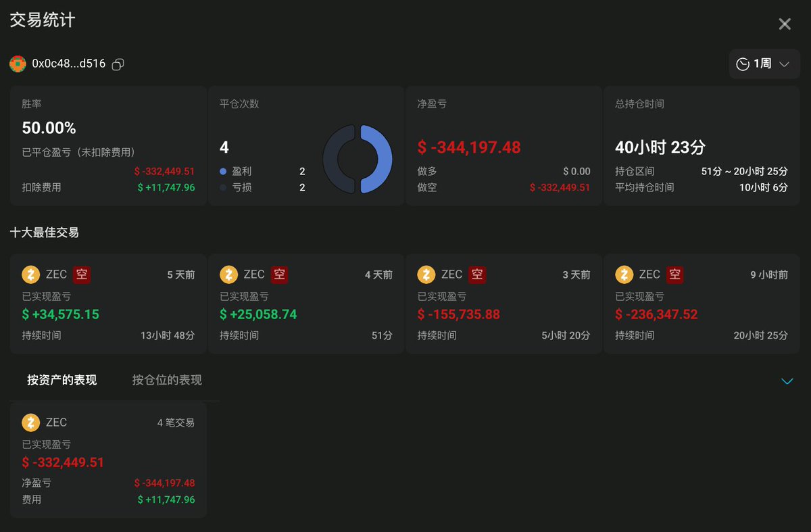Click the 亏损 legend dot in chart
This screenshot has width=811, height=532.
click(223, 188)
